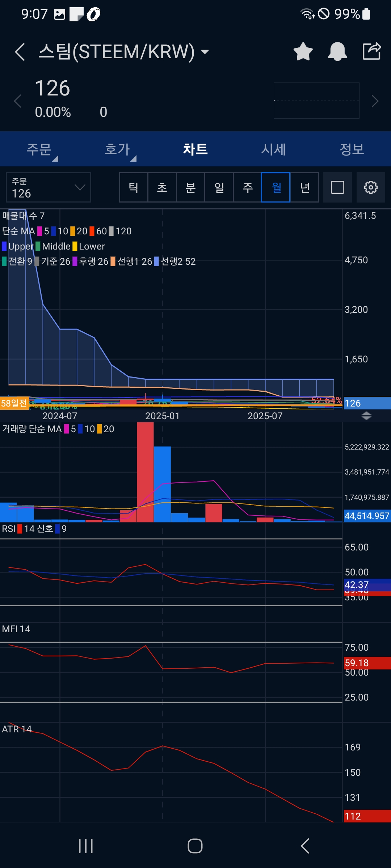Go back using the header arrow
The width and height of the screenshot is (391, 868).
pos(20,52)
